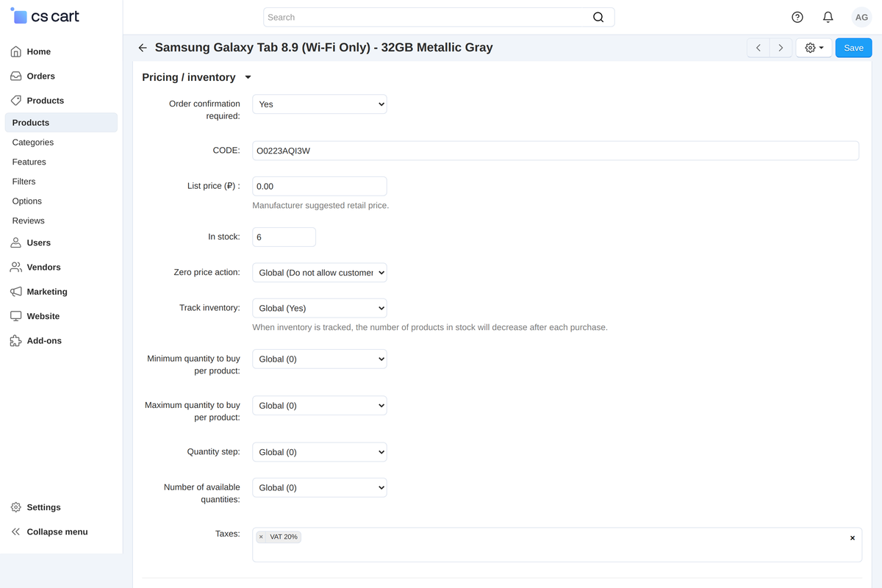The width and height of the screenshot is (882, 588).
Task: Click the Marketing megaphone icon
Action: tap(15, 292)
